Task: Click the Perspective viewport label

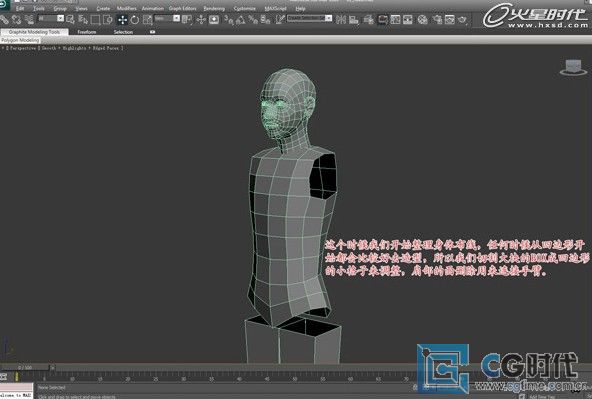Action: [x=23, y=48]
